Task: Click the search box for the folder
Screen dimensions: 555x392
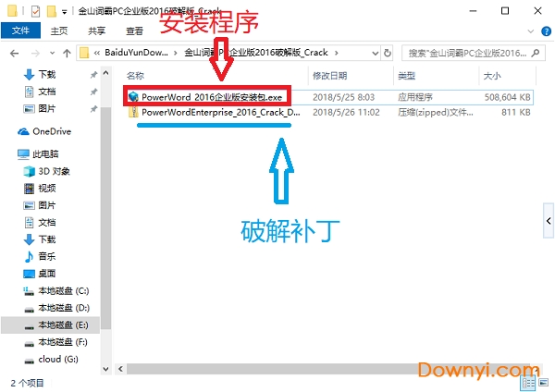Action: pyautogui.click(x=462, y=52)
